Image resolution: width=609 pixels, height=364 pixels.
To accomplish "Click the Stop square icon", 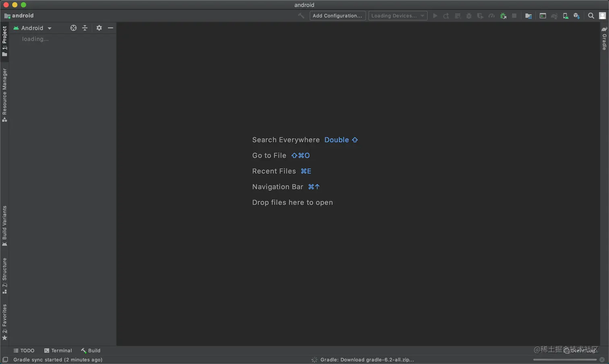I will pos(514,16).
